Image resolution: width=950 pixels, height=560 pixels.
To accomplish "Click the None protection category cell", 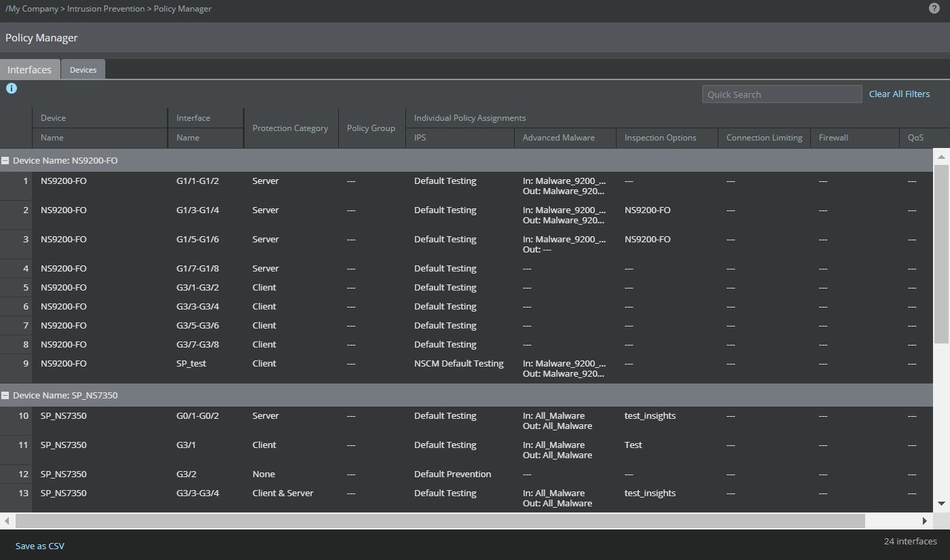I will [263, 474].
